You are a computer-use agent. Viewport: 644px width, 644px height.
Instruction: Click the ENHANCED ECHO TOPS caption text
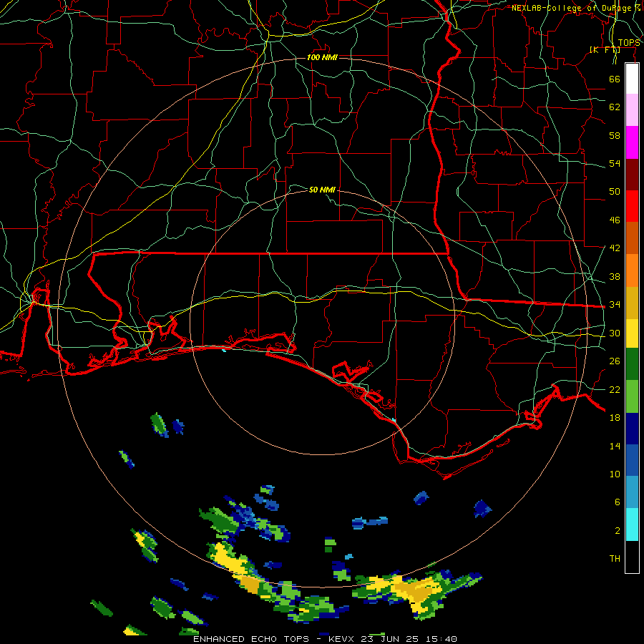pyautogui.click(x=251, y=639)
